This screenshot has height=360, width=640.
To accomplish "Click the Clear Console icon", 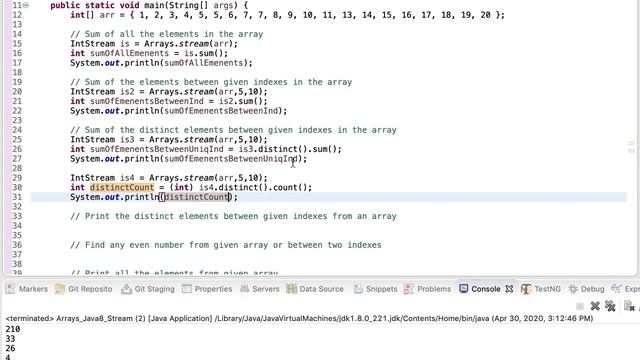I will pos(629,306).
